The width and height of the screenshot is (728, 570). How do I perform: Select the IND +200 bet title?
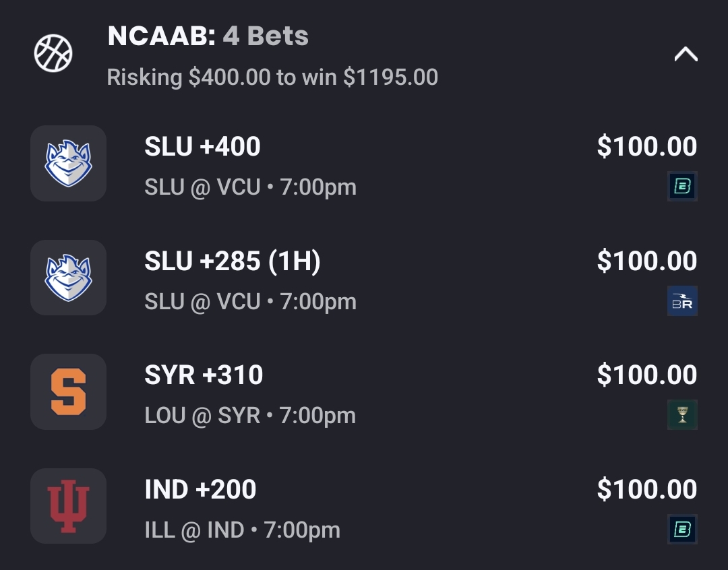point(200,490)
